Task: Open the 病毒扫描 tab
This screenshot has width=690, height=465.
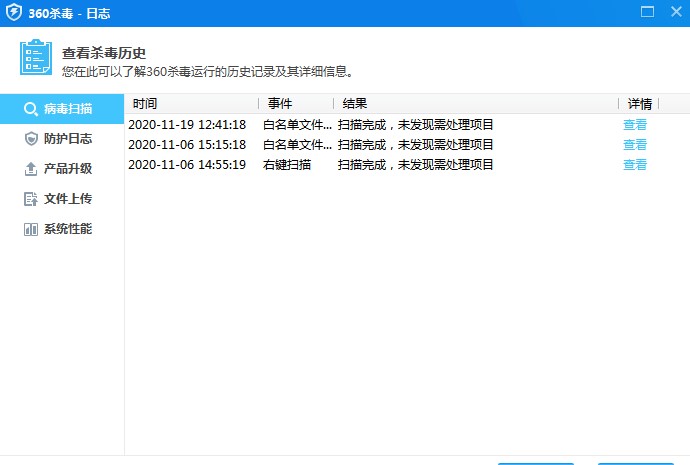Action: pyautogui.click(x=62, y=109)
